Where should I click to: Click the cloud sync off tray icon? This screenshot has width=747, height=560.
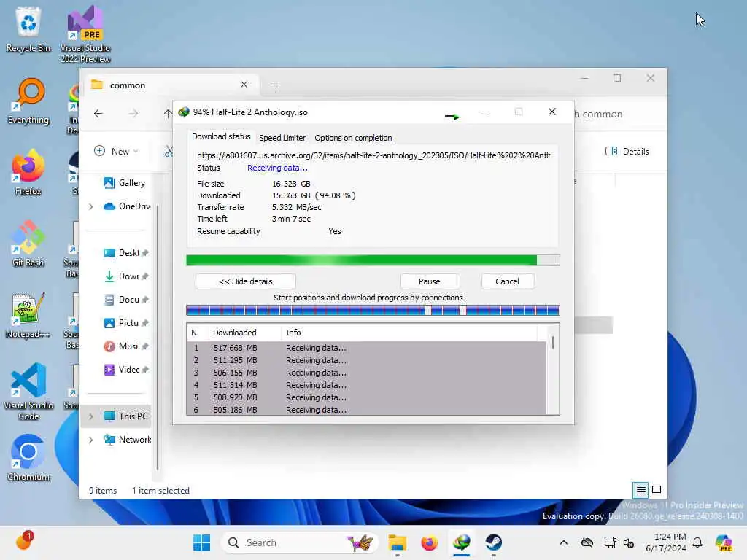pyautogui.click(x=587, y=542)
